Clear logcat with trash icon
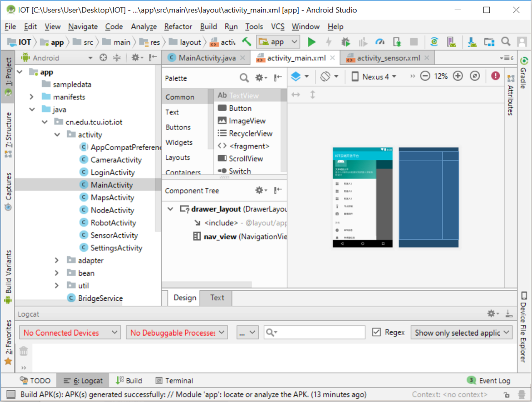532x402 pixels. pos(23,351)
